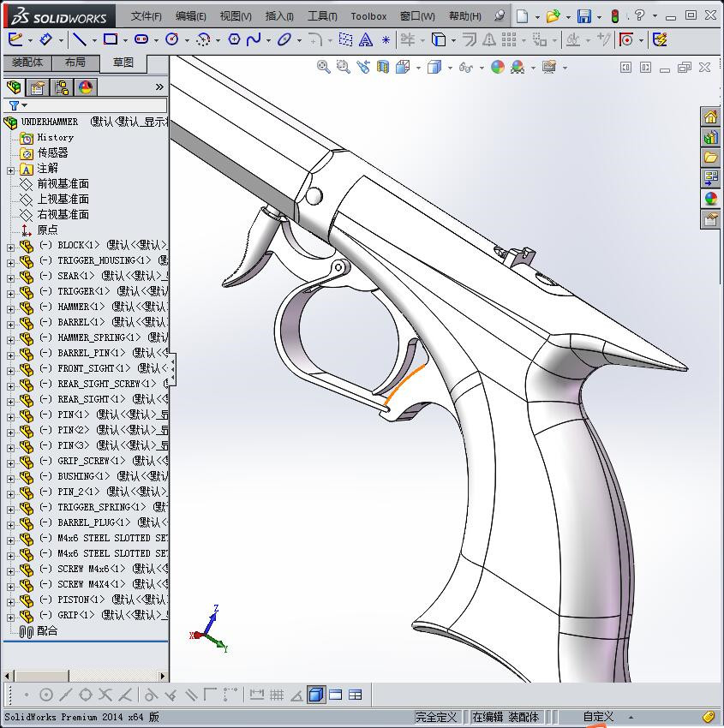724x728 pixels.
Task: Click the Sketch tool icon
Action: pos(15,39)
